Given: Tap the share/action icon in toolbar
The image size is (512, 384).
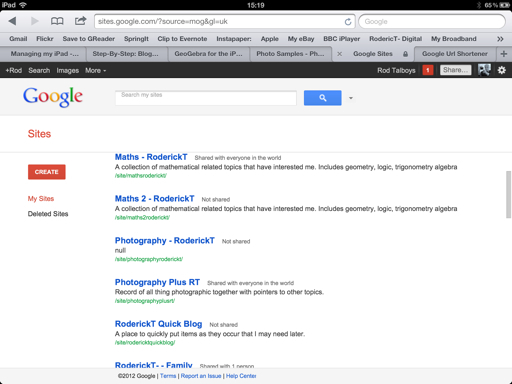Looking at the screenshot, I should point(80,21).
